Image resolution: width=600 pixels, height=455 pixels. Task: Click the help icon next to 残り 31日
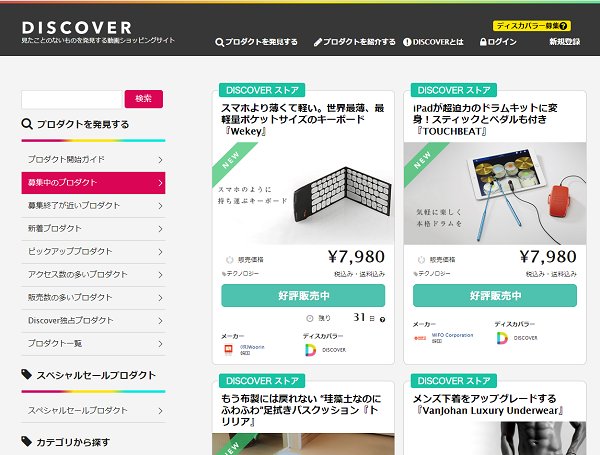[x=382, y=319]
